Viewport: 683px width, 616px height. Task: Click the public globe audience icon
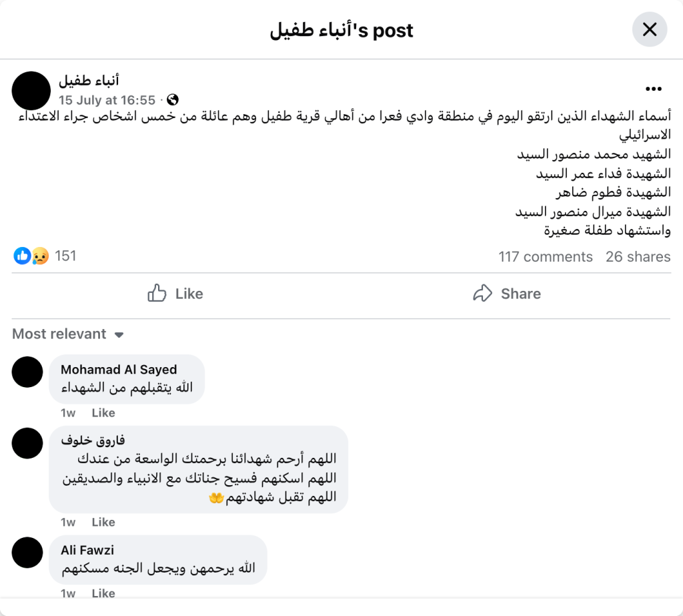[x=173, y=100]
